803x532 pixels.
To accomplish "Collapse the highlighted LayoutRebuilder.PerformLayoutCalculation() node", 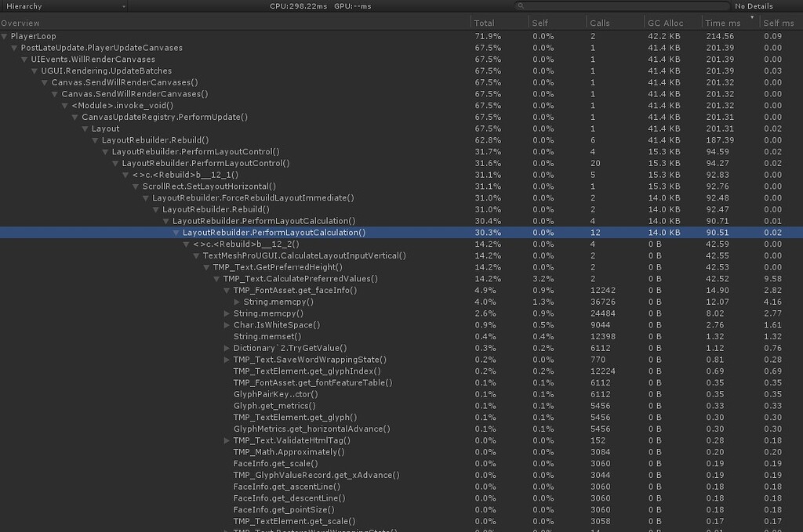I will [x=176, y=232].
